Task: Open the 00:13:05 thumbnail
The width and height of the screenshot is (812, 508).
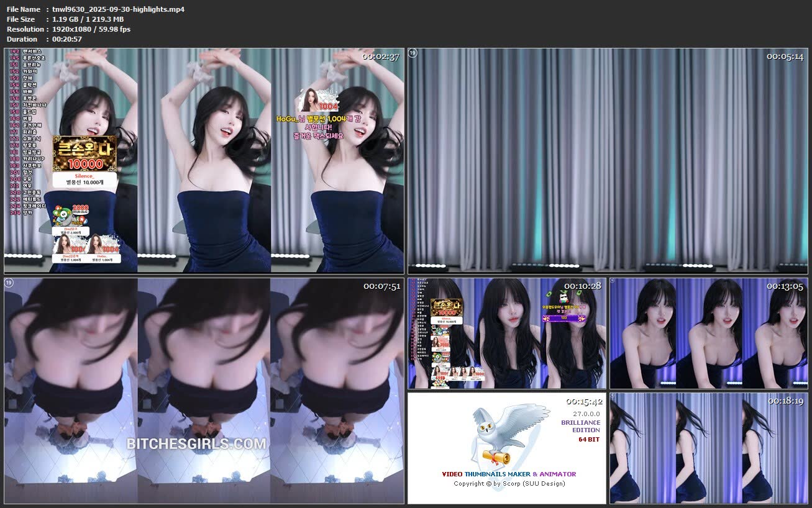Action: (x=708, y=333)
